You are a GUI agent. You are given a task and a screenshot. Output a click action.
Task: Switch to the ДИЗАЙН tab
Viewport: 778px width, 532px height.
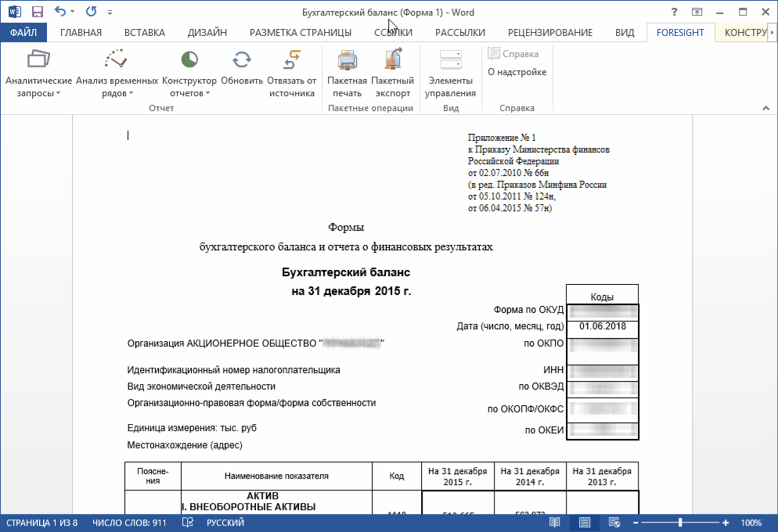tap(207, 33)
